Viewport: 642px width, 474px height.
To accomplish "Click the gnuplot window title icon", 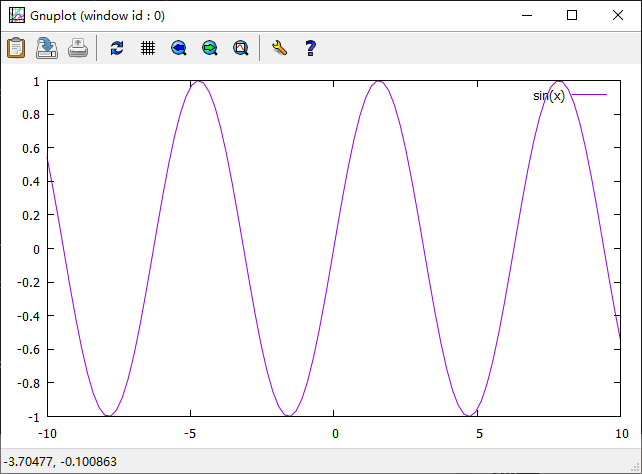I will [17, 16].
